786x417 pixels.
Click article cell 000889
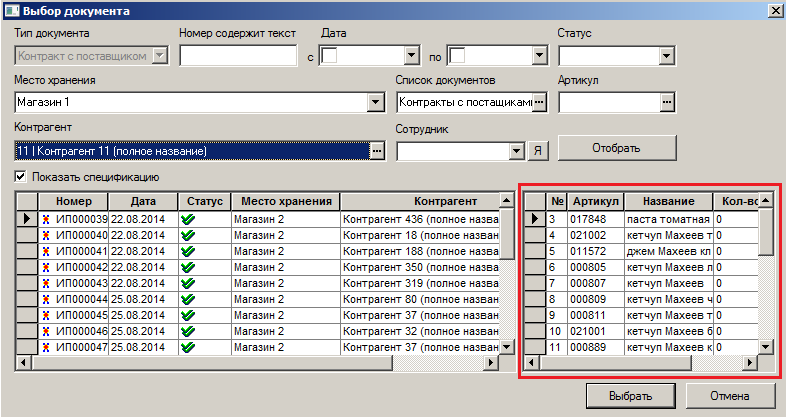click(596, 347)
